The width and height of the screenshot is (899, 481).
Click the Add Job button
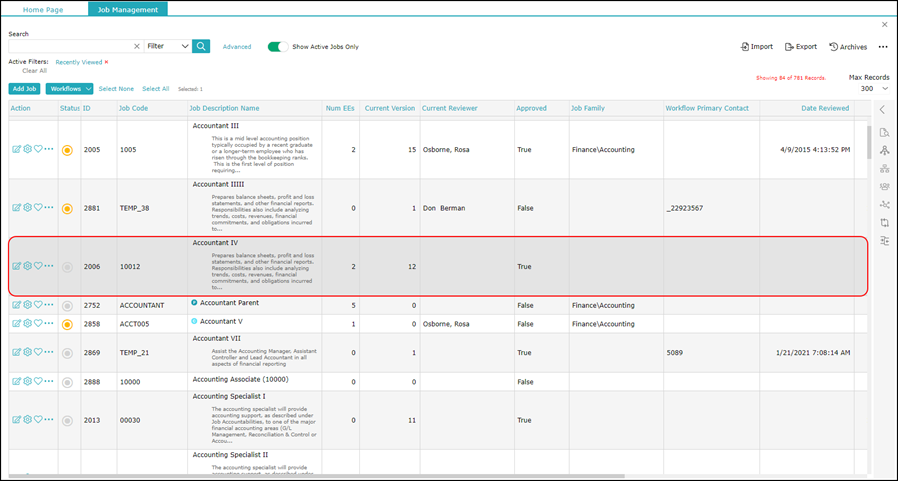pyautogui.click(x=24, y=89)
